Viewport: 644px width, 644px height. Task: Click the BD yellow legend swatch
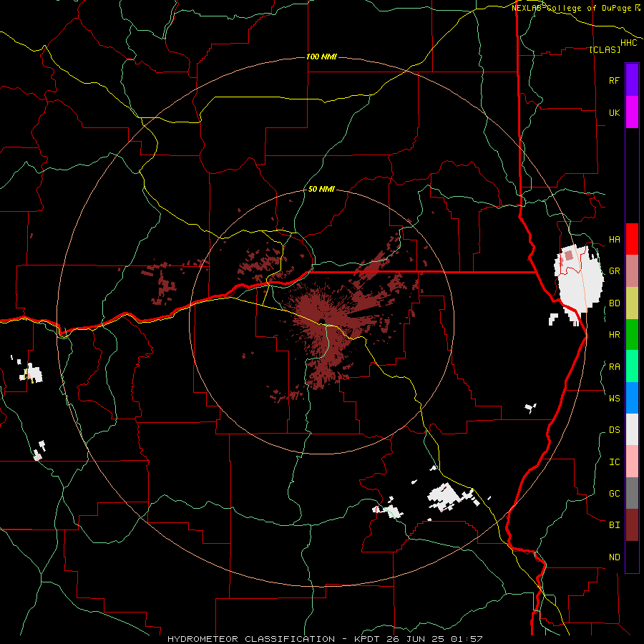(632, 303)
